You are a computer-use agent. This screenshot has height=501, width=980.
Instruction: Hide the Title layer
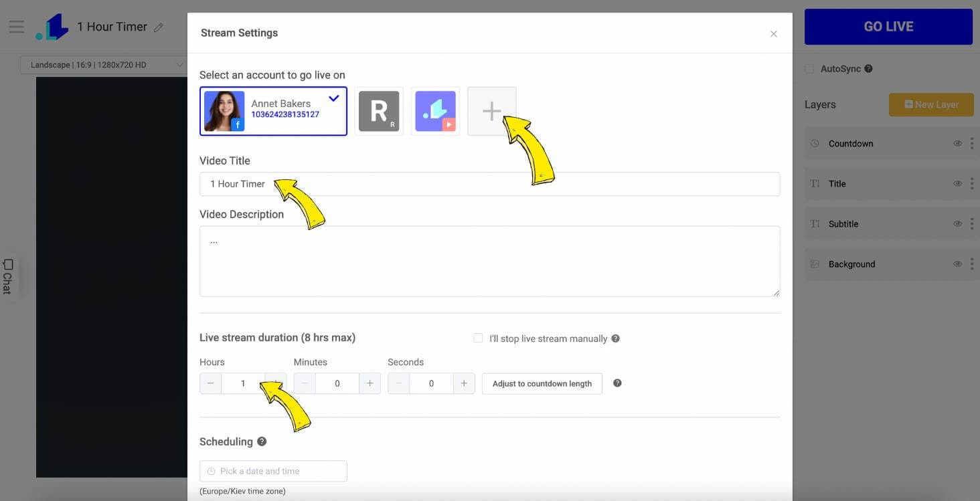click(x=957, y=183)
